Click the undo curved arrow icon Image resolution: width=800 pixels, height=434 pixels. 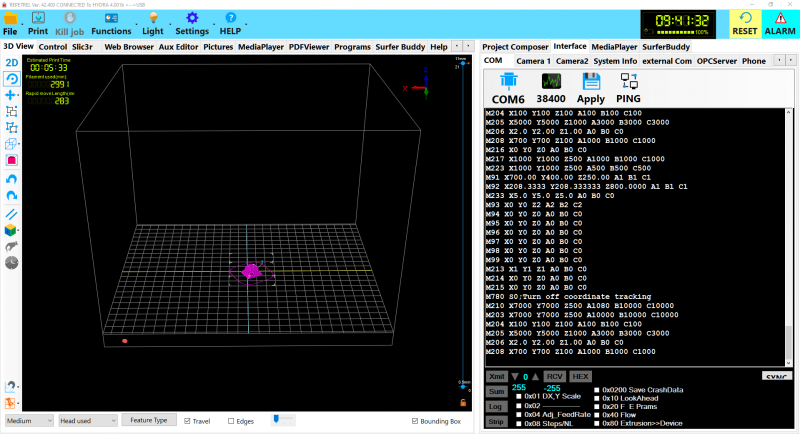(11, 179)
